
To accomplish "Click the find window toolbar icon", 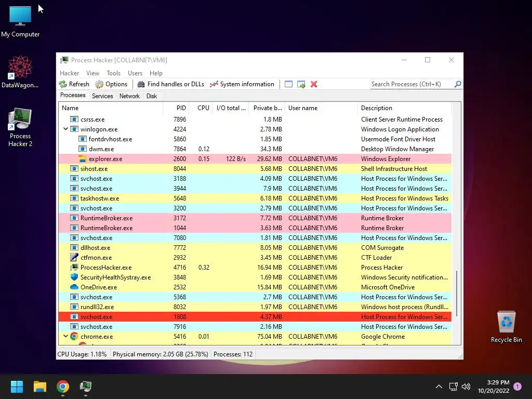I will (x=288, y=84).
